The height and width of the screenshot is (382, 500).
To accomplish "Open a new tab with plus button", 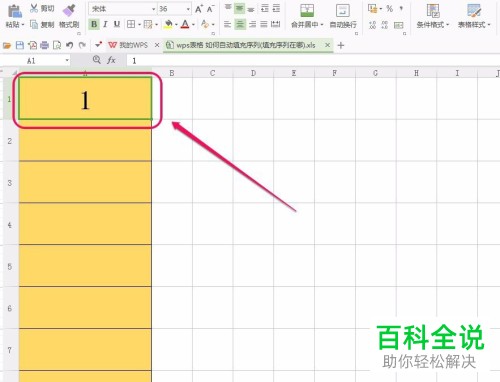I will coord(341,45).
